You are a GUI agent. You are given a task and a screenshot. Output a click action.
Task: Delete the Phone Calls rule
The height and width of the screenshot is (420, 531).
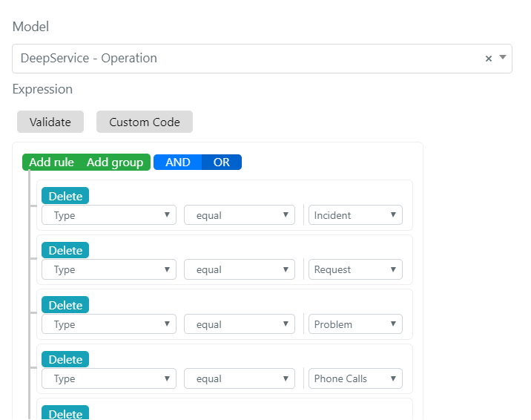(x=65, y=359)
